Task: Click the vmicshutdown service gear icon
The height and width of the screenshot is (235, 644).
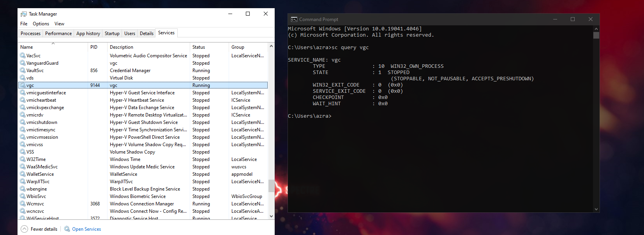Action: point(23,122)
